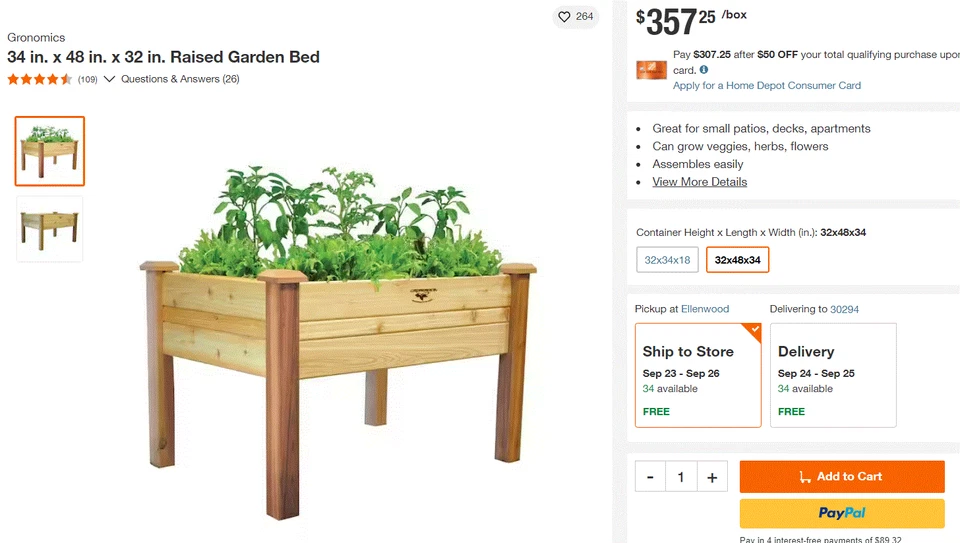Click the orange star rating icons

[40, 79]
